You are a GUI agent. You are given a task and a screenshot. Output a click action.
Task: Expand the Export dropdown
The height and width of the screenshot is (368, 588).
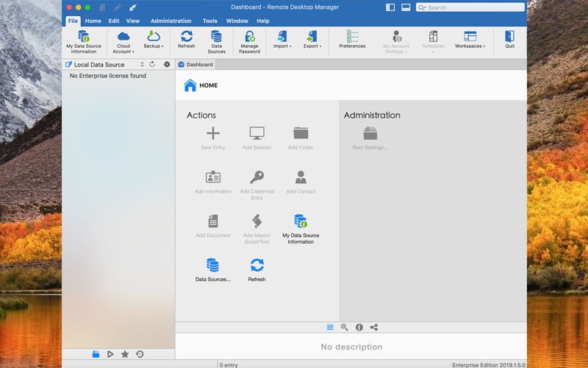[312, 40]
